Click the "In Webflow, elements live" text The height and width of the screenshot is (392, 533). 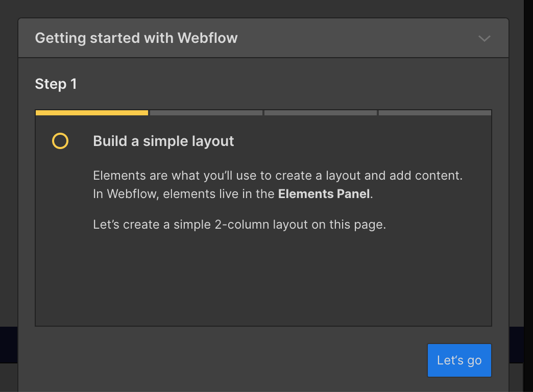pyautogui.click(x=184, y=194)
